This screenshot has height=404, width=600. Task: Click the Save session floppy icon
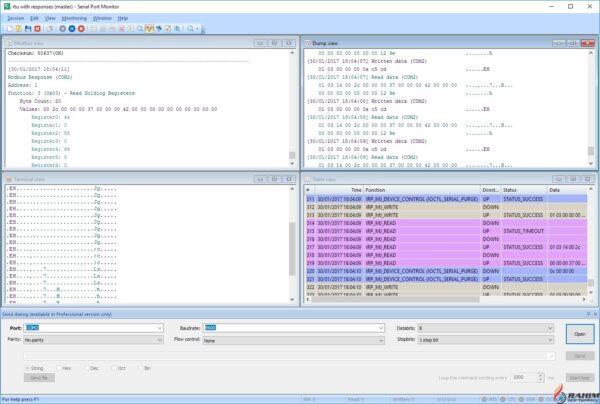pos(28,29)
